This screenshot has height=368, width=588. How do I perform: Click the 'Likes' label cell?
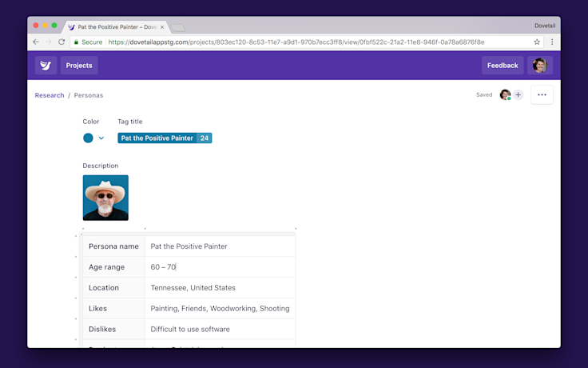[113, 308]
